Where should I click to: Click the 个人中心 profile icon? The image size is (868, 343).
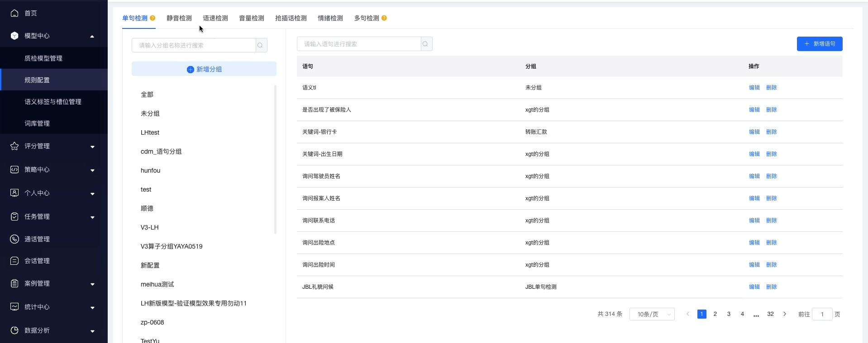14,193
